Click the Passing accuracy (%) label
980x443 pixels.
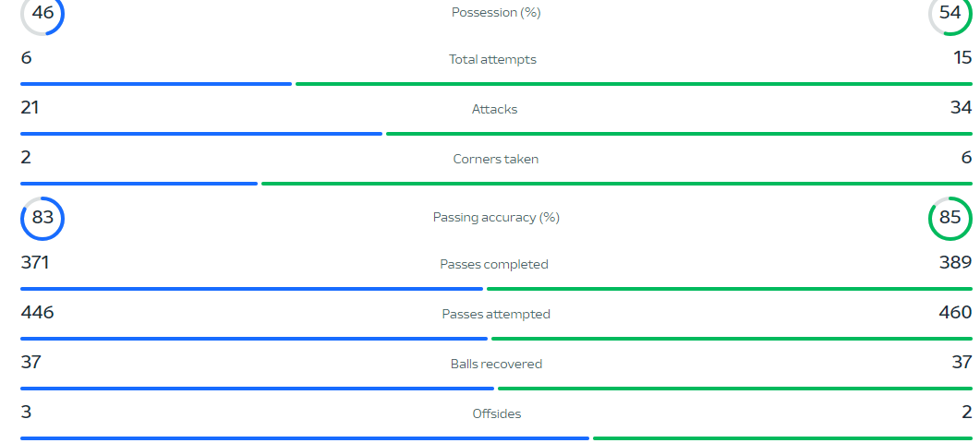[496, 218]
